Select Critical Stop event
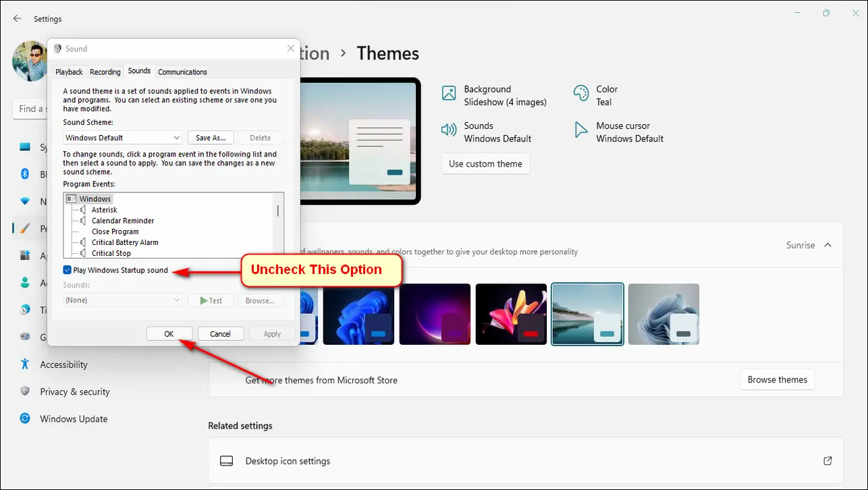 [111, 253]
